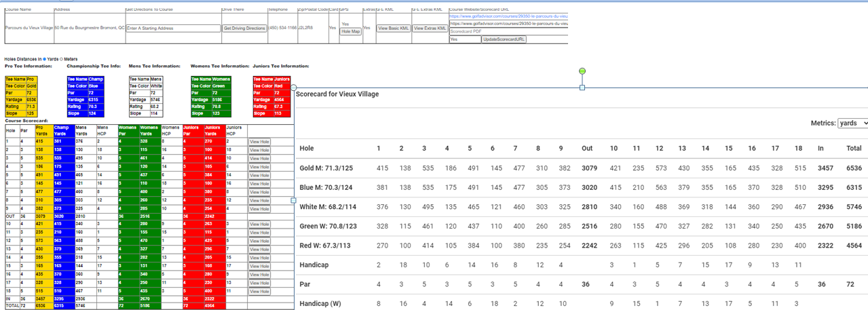Click View Hole for hole 16
The image size is (868, 310).
coord(259,275)
